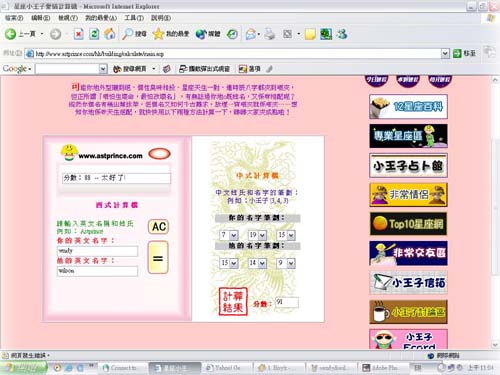
Task: Open the couples banner with yellow background
Action: click(x=408, y=195)
